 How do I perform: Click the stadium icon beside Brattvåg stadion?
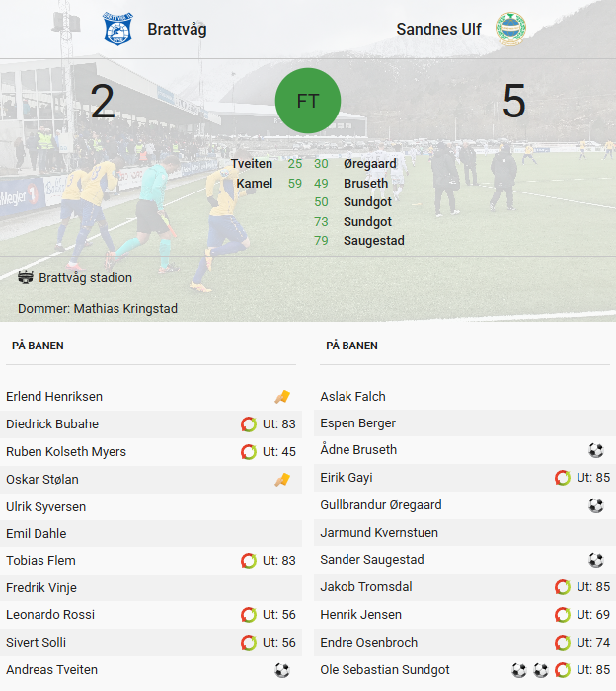coord(26,277)
